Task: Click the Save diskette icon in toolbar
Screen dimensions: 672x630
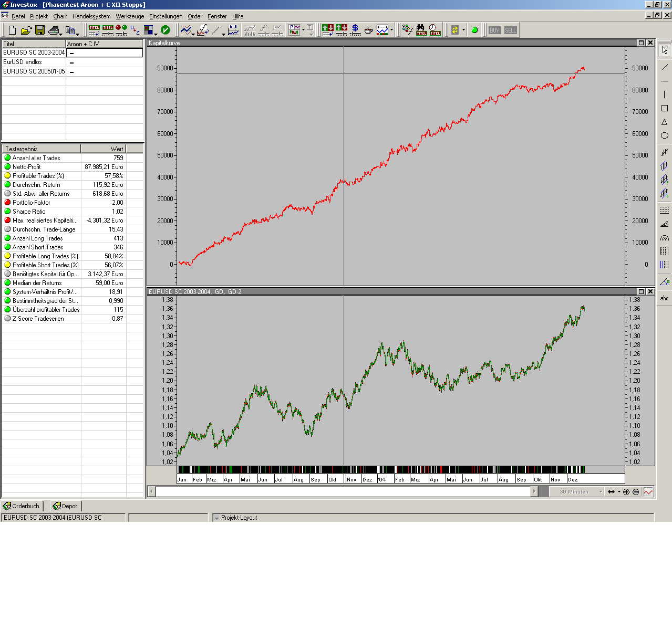Action: pos(40,30)
